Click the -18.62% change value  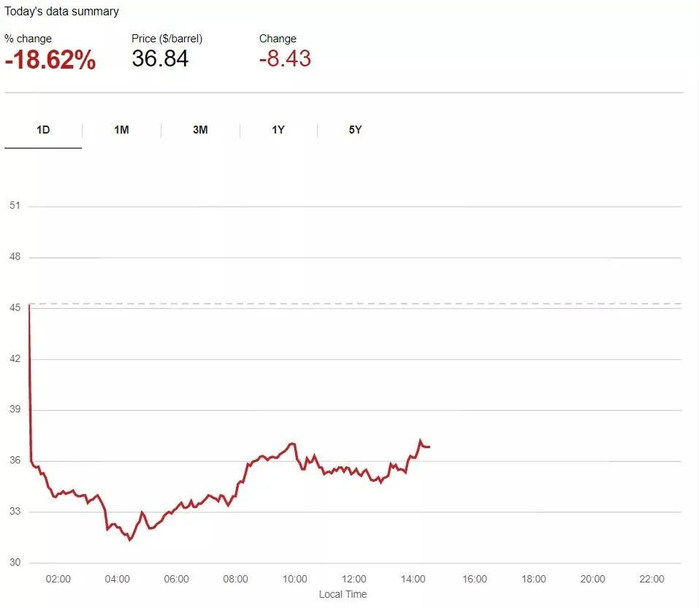tap(50, 60)
